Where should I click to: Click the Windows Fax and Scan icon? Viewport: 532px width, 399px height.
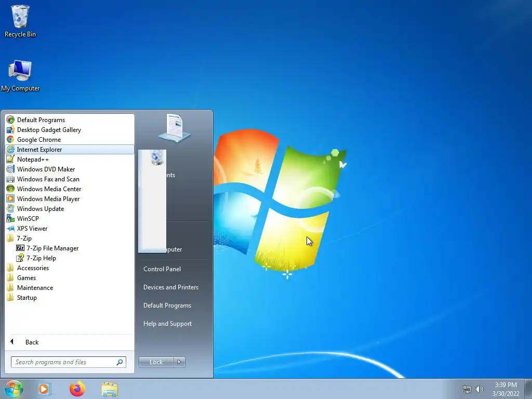pyautogui.click(x=10, y=179)
